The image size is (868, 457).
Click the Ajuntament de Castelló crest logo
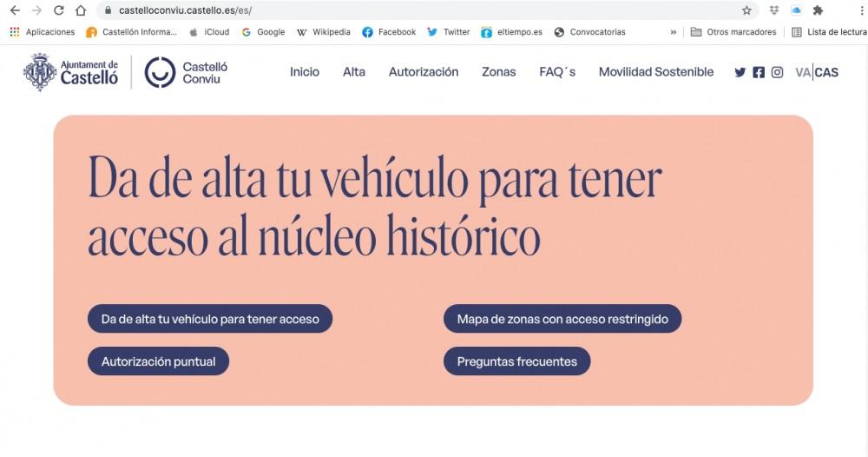pyautogui.click(x=40, y=72)
